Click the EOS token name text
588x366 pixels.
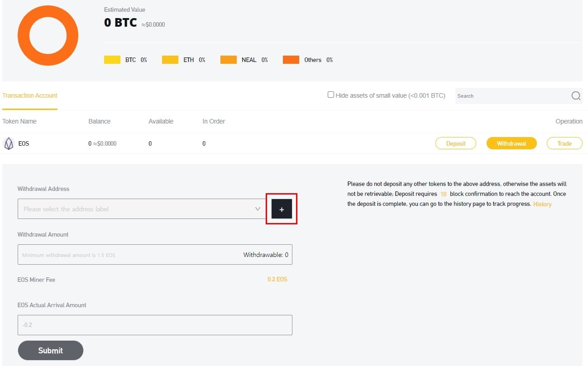(24, 143)
